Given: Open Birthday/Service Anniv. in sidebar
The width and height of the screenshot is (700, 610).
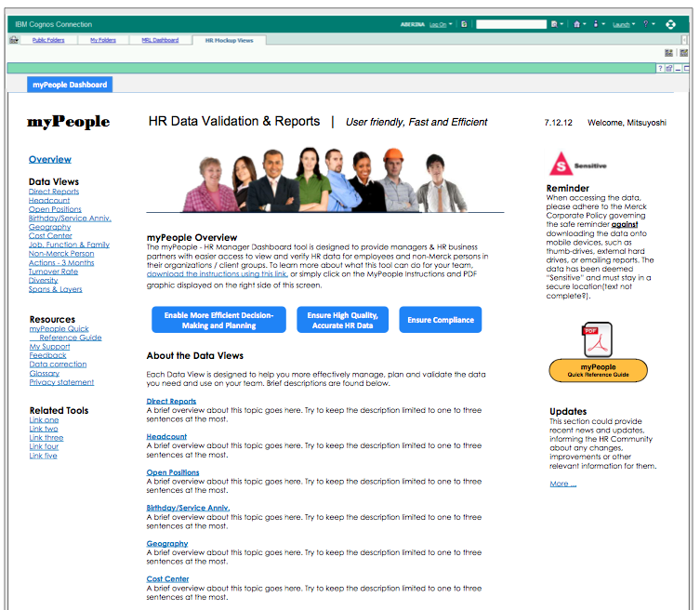Looking at the screenshot, I should coord(70,219).
